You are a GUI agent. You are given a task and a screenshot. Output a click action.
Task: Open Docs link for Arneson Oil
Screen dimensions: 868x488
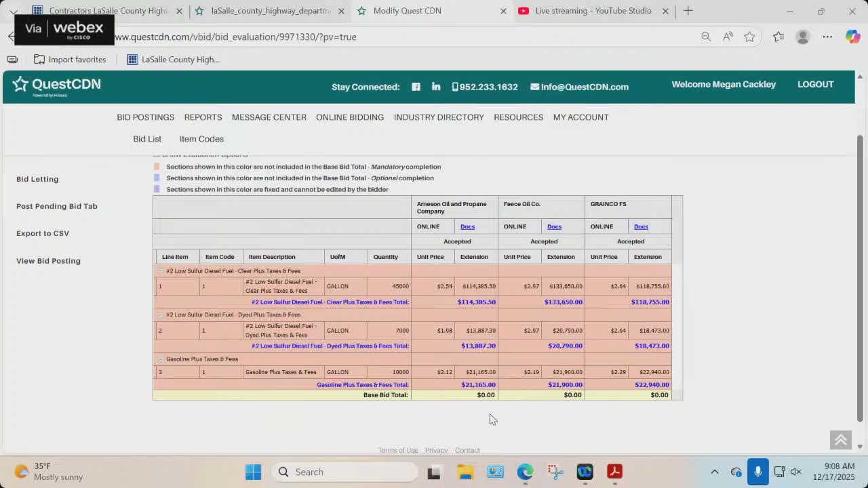[467, 226]
